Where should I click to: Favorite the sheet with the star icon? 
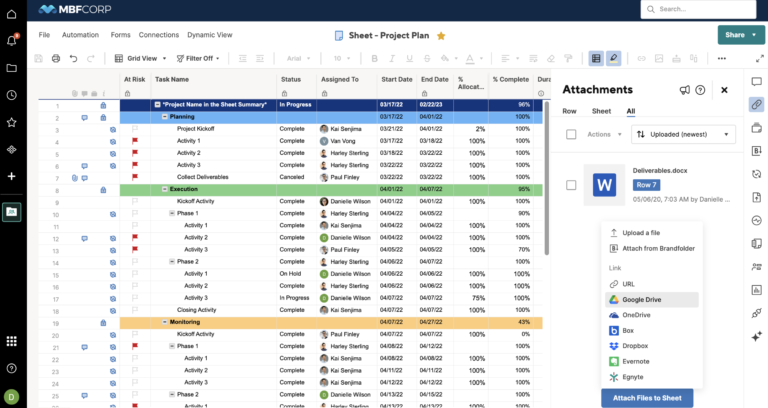tap(441, 35)
